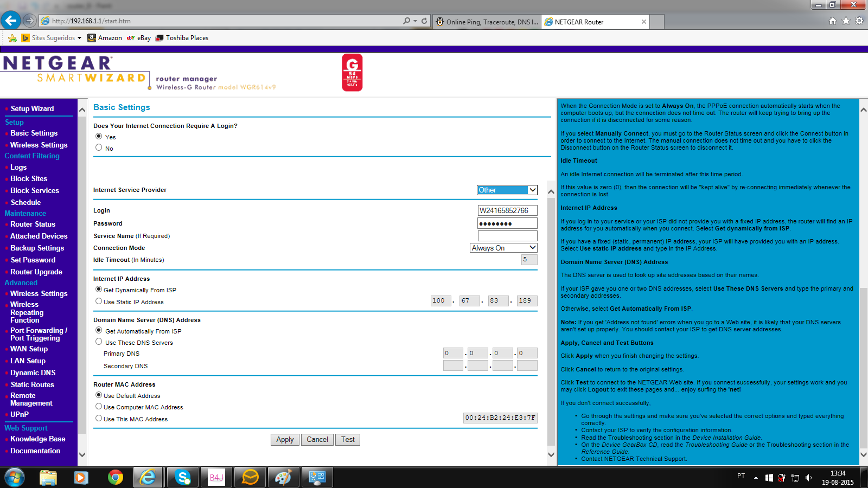The width and height of the screenshot is (868, 488).
Task: Open the control panel window on the taskbar
Action: [317, 477]
